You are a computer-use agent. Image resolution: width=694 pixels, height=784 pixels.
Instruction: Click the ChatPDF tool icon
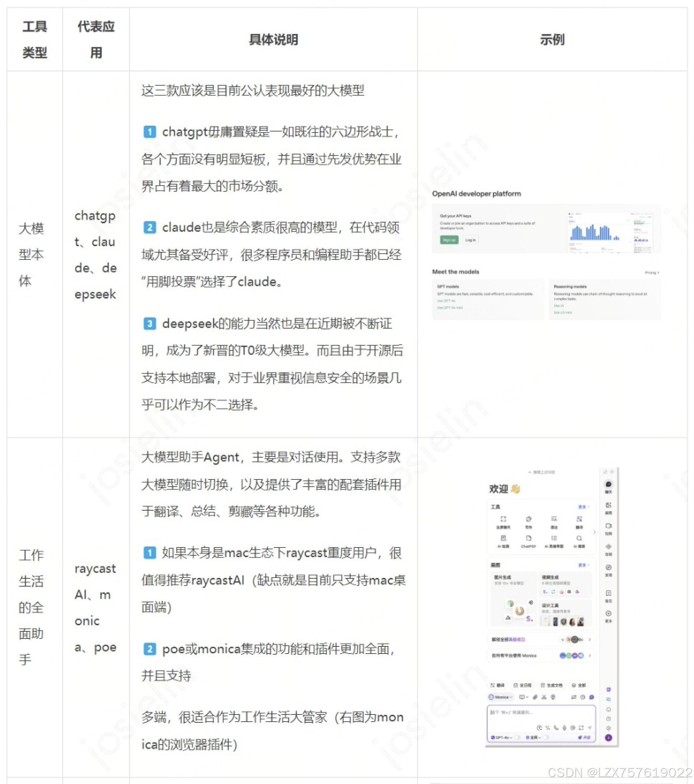(x=528, y=538)
